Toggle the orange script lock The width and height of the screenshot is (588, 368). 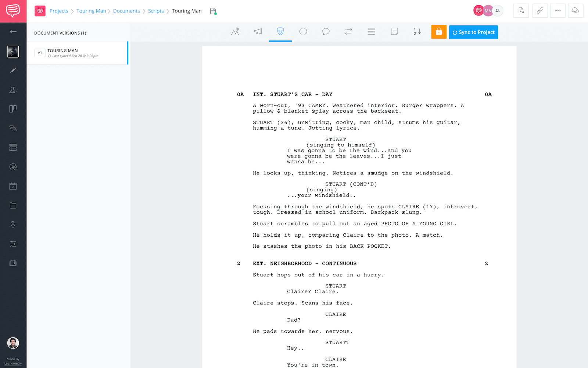[438, 32]
